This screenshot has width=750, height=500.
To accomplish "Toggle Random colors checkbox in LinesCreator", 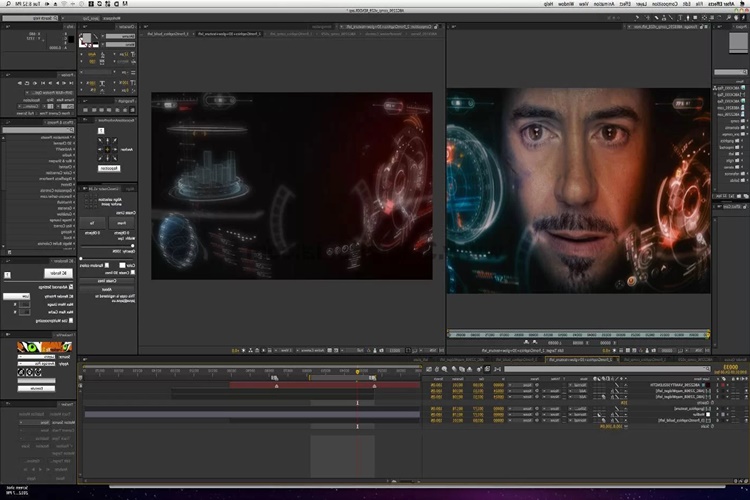I will pyautogui.click(x=107, y=265).
